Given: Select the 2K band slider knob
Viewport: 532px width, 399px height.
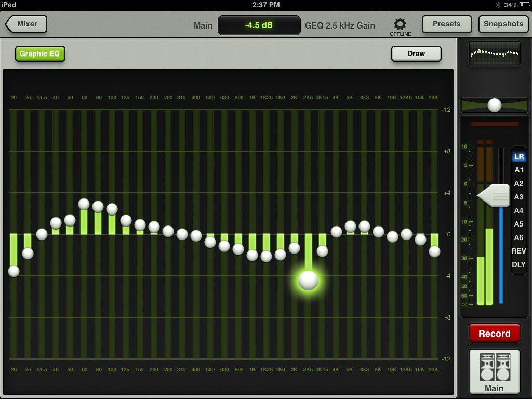Looking at the screenshot, I should click(x=294, y=248).
